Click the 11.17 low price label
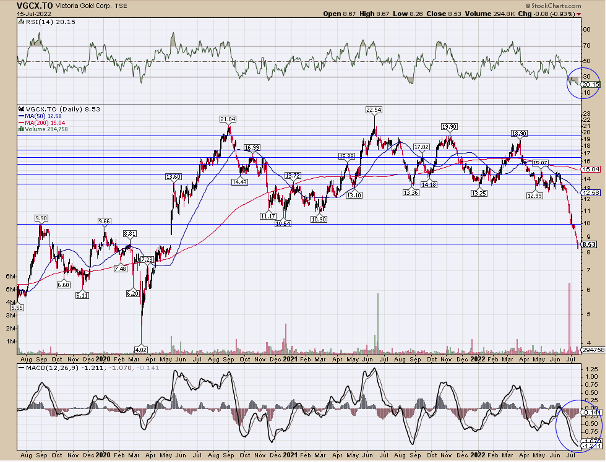 (268, 217)
